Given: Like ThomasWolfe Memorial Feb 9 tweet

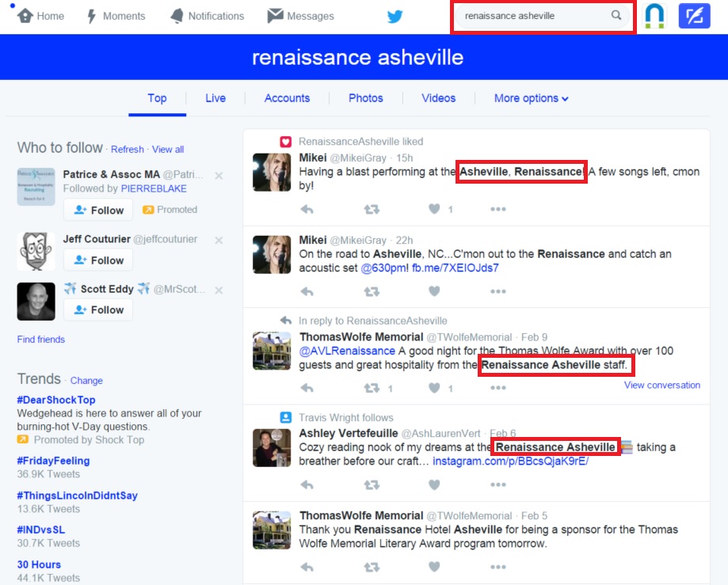Looking at the screenshot, I should [434, 388].
